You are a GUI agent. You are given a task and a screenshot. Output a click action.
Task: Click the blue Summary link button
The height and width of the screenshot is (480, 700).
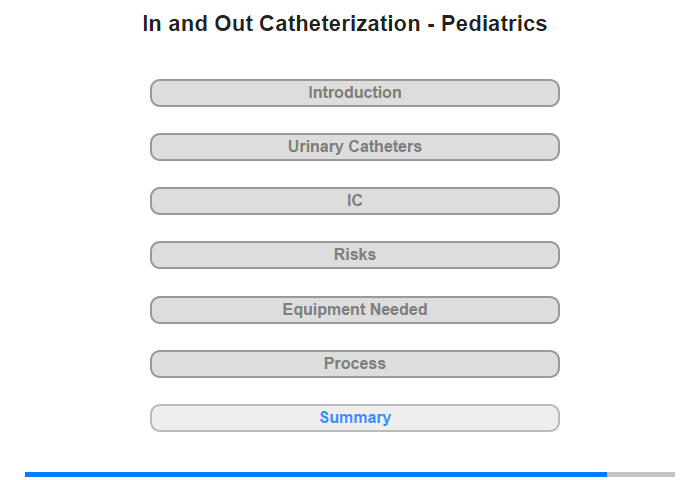click(354, 418)
